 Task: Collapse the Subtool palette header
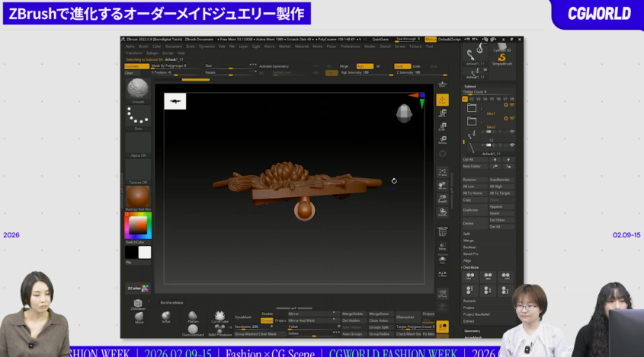pos(471,86)
